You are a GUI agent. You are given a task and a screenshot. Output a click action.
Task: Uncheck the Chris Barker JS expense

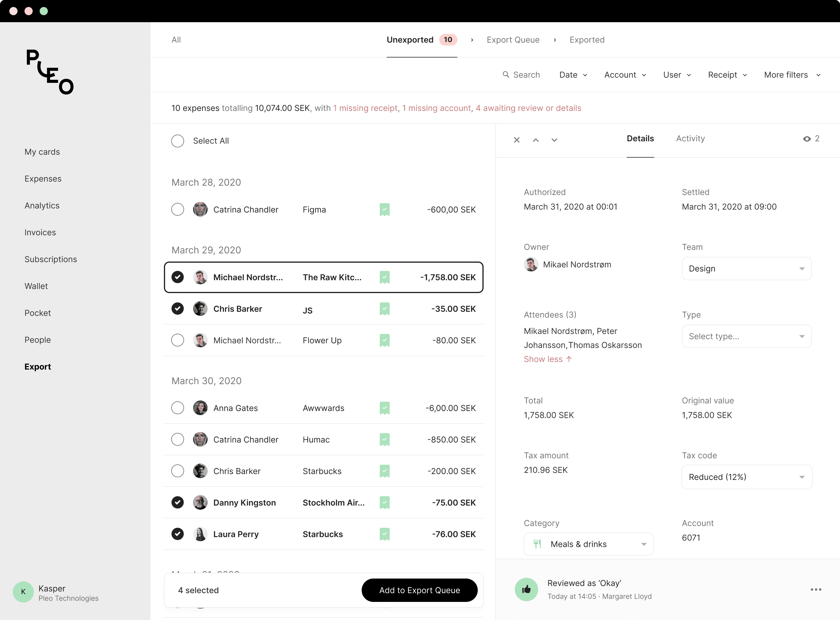[178, 309]
